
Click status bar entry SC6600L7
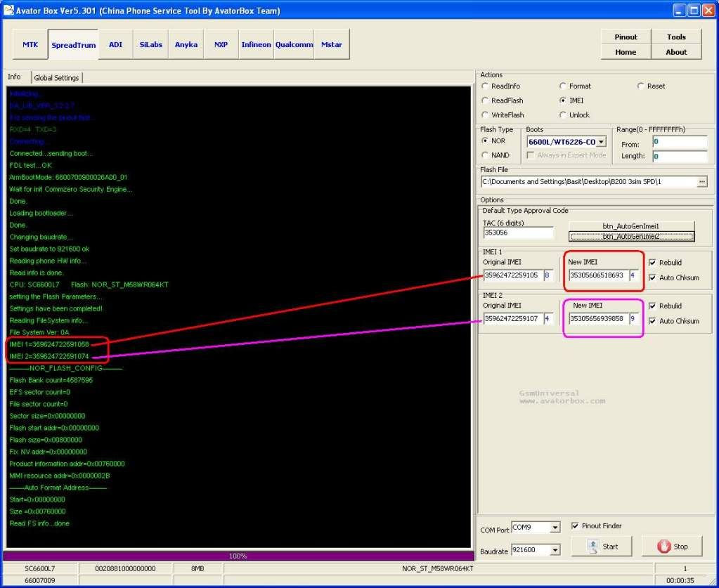pyautogui.click(x=40, y=569)
